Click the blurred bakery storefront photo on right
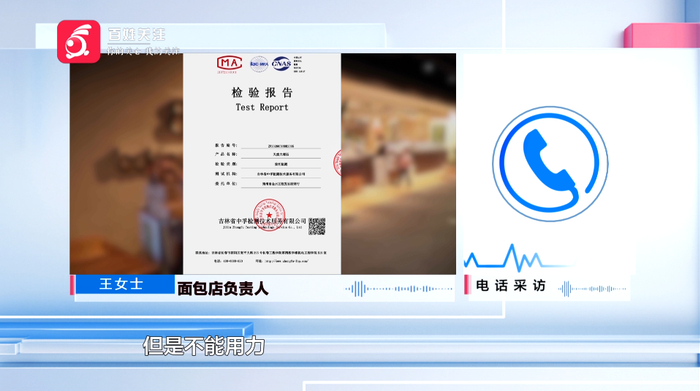700x391 pixels. pyautogui.click(x=398, y=164)
